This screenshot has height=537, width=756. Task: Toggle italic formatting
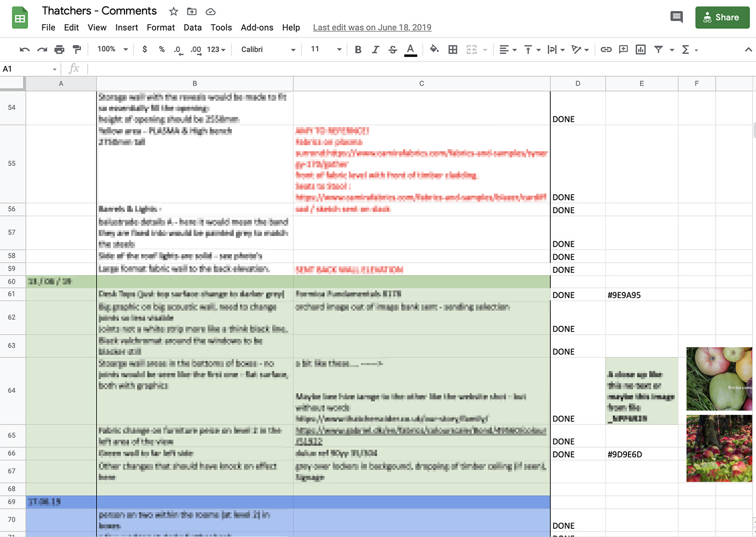(375, 49)
